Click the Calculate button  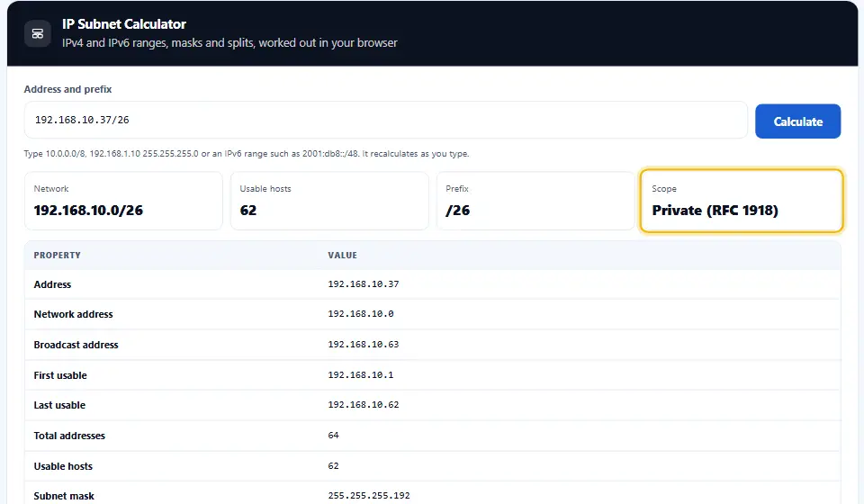pos(797,121)
